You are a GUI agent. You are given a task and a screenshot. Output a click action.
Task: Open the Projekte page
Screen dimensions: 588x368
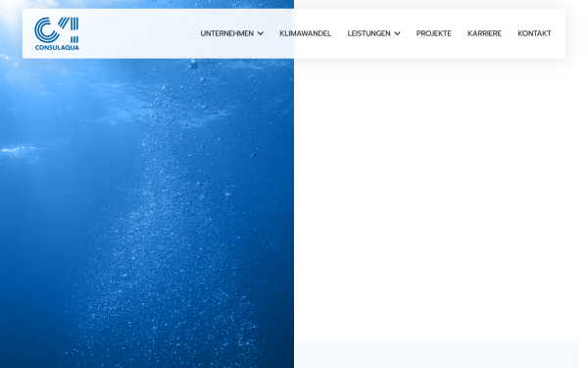point(433,33)
